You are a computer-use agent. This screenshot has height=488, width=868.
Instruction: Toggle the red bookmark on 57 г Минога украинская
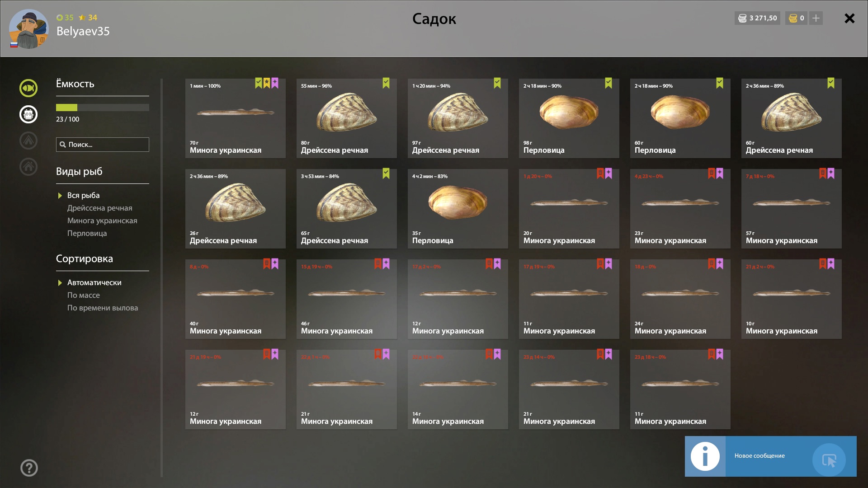823,174
